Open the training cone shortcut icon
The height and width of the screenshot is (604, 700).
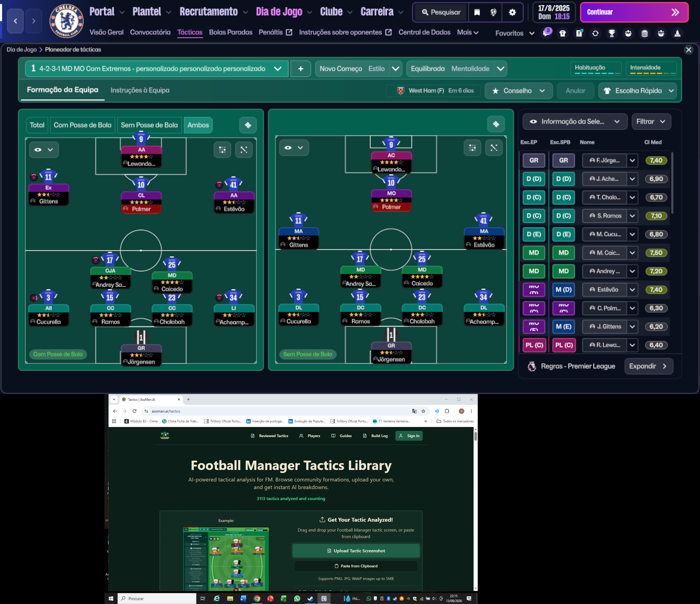pos(677,33)
